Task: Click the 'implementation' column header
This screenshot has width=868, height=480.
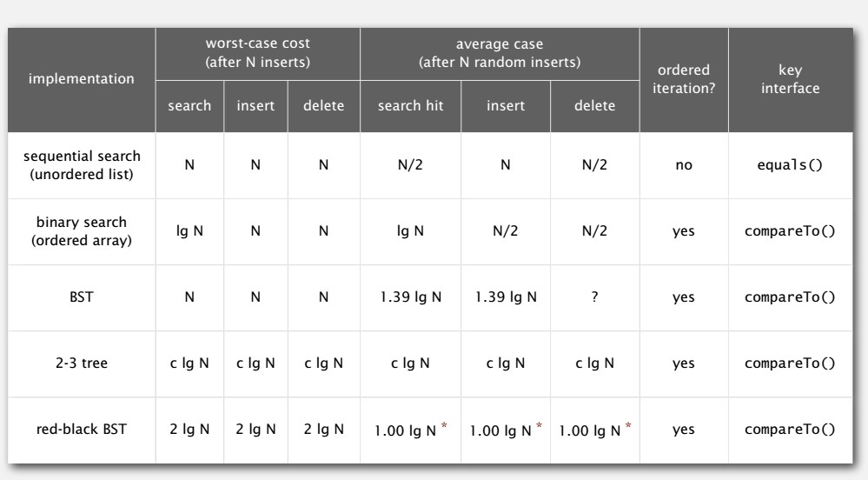Action: pyautogui.click(x=82, y=78)
